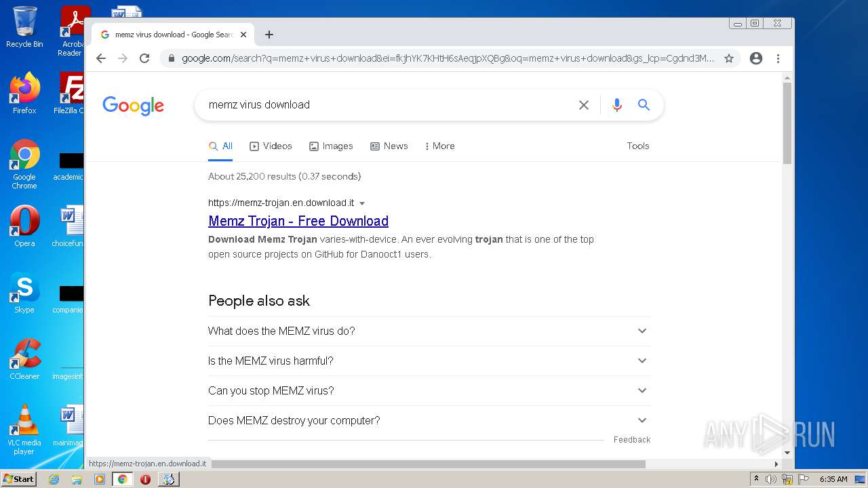
Task: Open Windows Media Player taskbar icon
Action: [x=100, y=479]
